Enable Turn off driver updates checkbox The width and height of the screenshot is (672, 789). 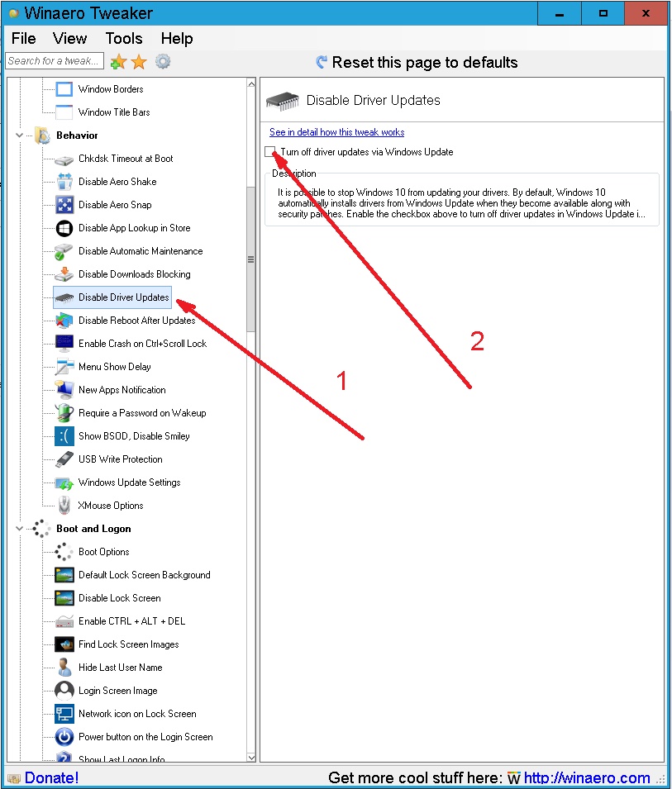[x=269, y=151]
